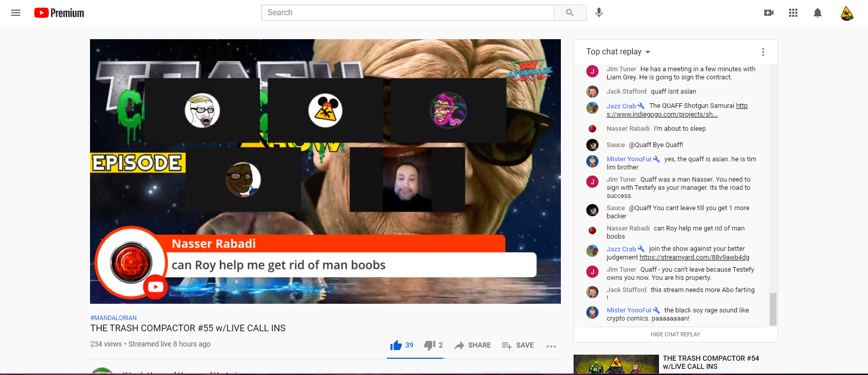Click Mister YonoFui's name on the 'black soy rage' message
This screenshot has width=868, height=375.
(x=628, y=310)
